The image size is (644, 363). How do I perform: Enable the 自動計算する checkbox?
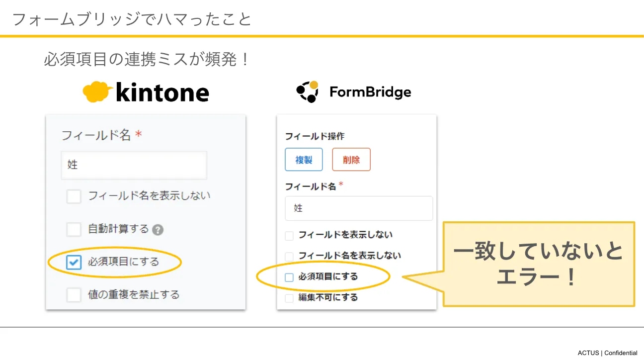tap(74, 229)
